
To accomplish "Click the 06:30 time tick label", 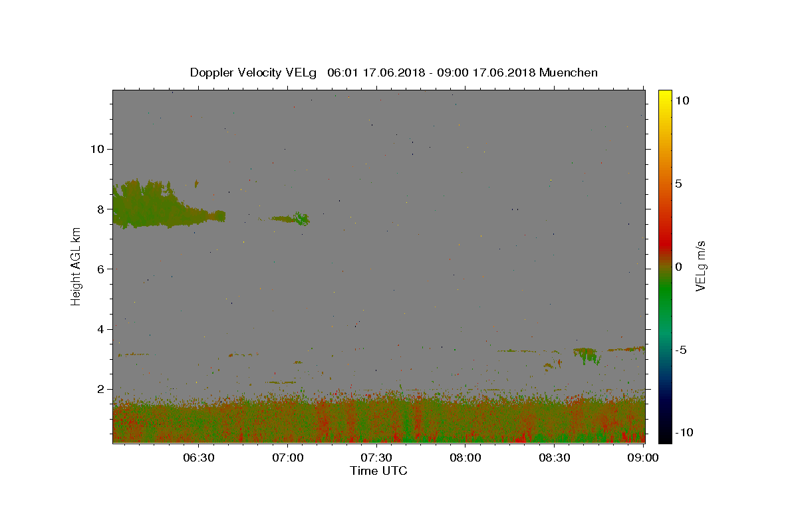I will tap(198, 458).
